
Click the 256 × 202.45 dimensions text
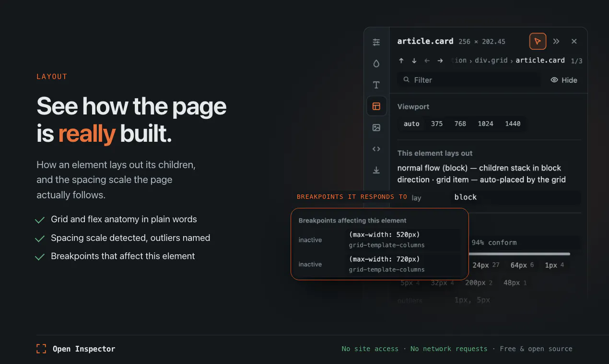(x=482, y=42)
